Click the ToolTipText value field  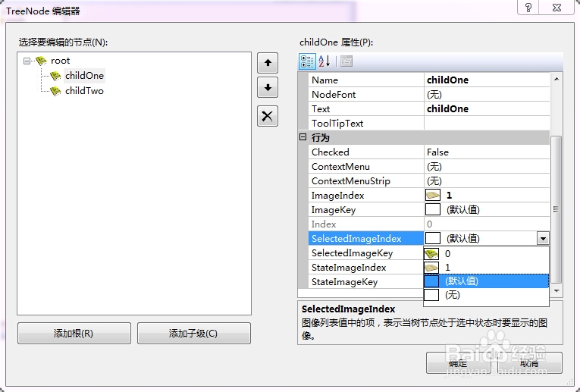coord(487,123)
